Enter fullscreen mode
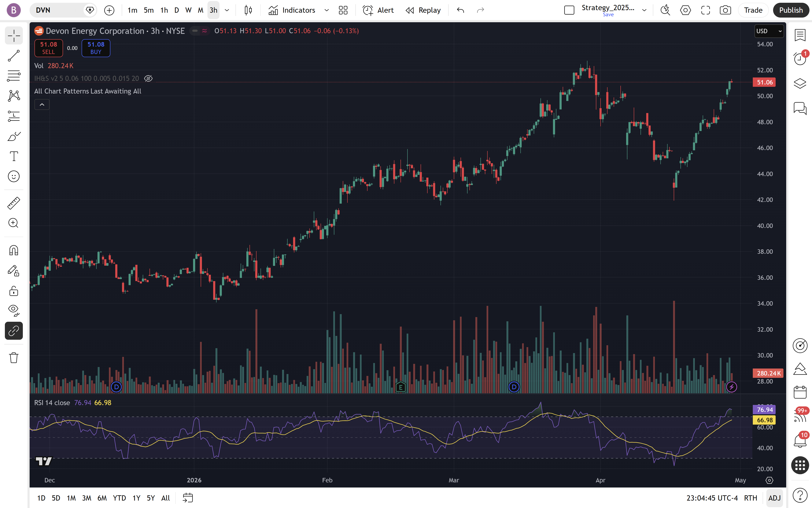This screenshot has height=508, width=812. coord(706,10)
